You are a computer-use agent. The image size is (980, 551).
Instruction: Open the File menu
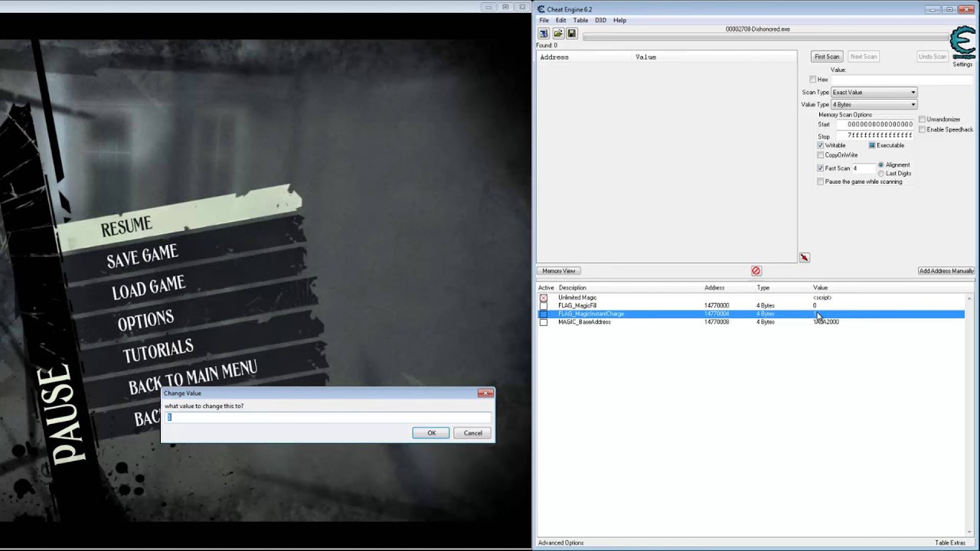(x=544, y=21)
